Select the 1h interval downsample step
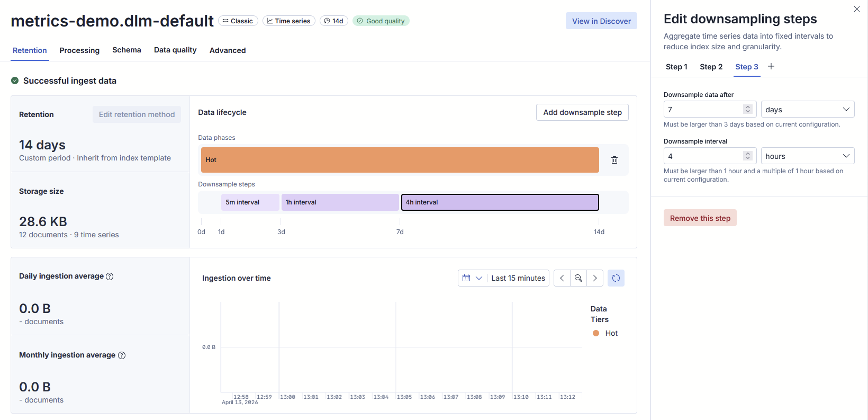 [x=340, y=202]
